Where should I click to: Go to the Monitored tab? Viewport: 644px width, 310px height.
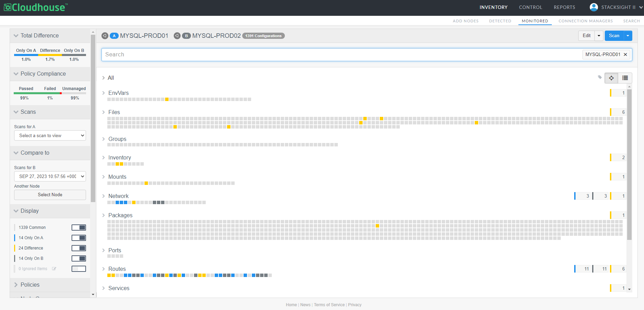(535, 21)
